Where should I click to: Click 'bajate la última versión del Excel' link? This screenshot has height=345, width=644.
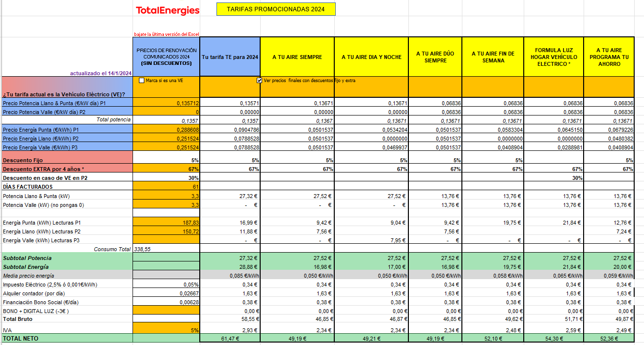coord(166,34)
